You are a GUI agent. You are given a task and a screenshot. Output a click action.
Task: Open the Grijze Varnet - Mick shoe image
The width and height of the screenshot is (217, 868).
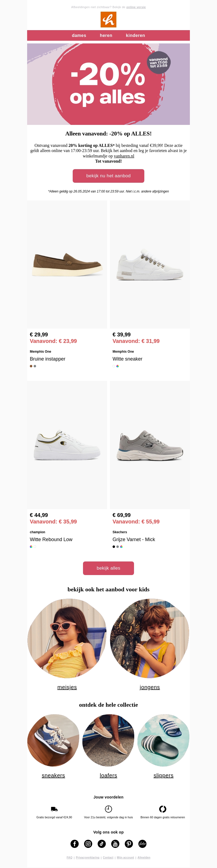(150, 445)
